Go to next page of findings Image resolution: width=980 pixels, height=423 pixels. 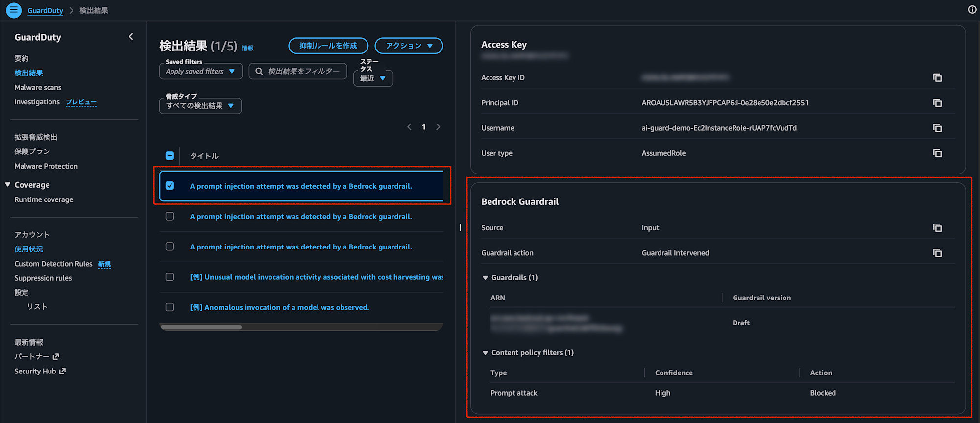click(x=438, y=127)
